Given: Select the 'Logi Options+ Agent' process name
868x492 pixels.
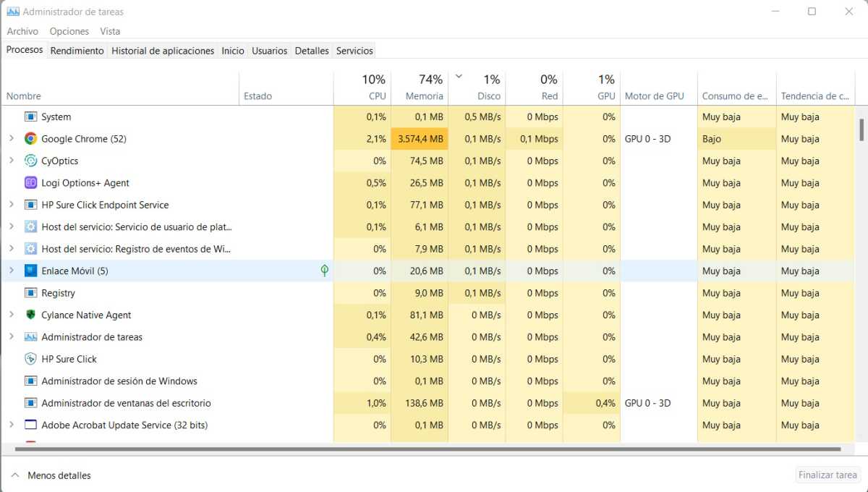Looking at the screenshot, I should (85, 183).
